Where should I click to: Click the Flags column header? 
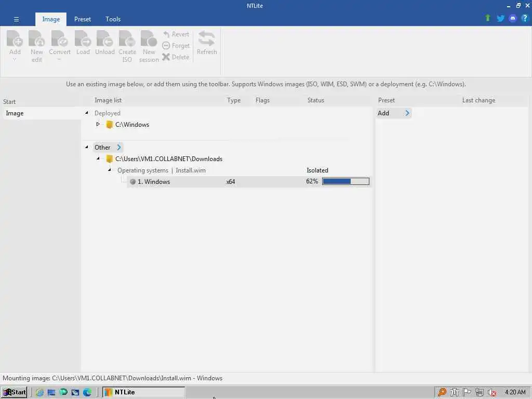262,100
